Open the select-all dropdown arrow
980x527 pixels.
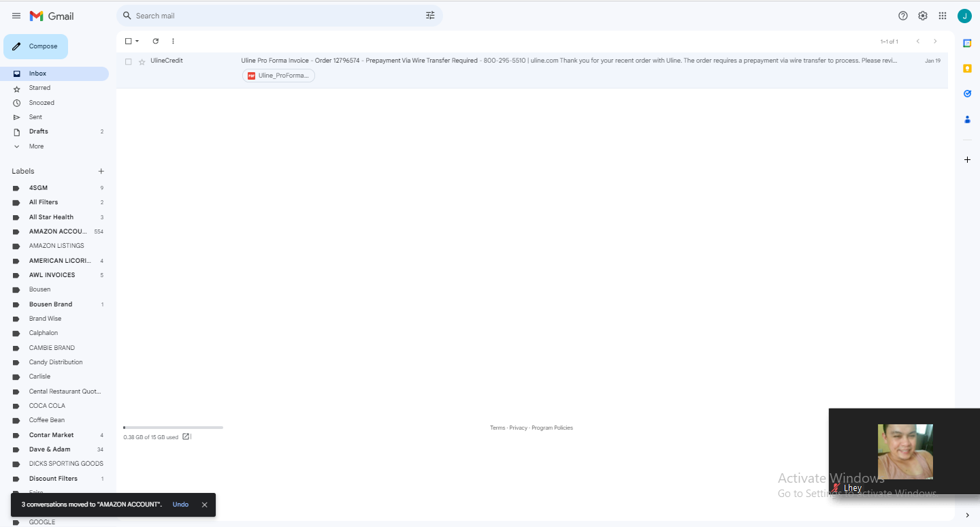pos(137,42)
